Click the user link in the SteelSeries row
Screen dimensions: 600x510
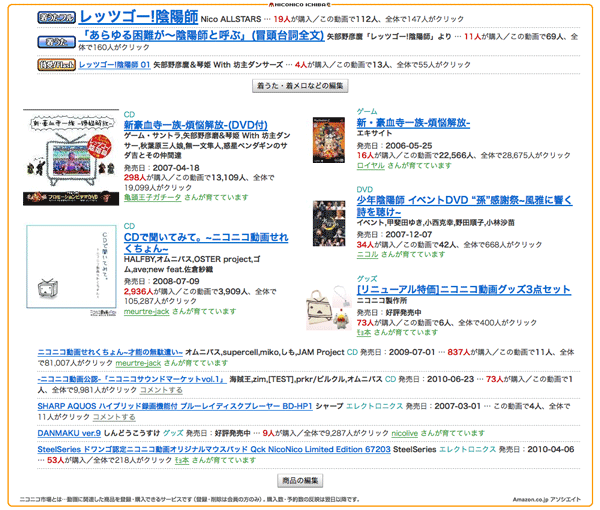coord(182,460)
